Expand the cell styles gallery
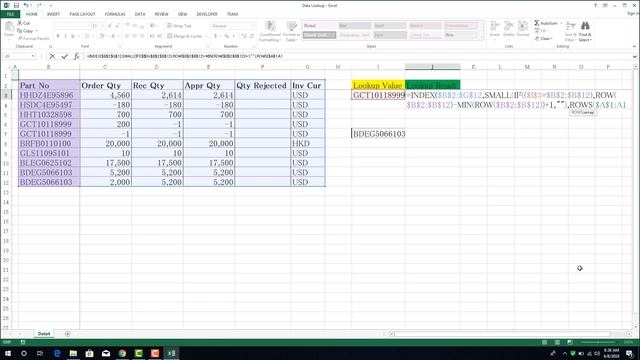This screenshot has height=360, width=640. click(x=481, y=37)
